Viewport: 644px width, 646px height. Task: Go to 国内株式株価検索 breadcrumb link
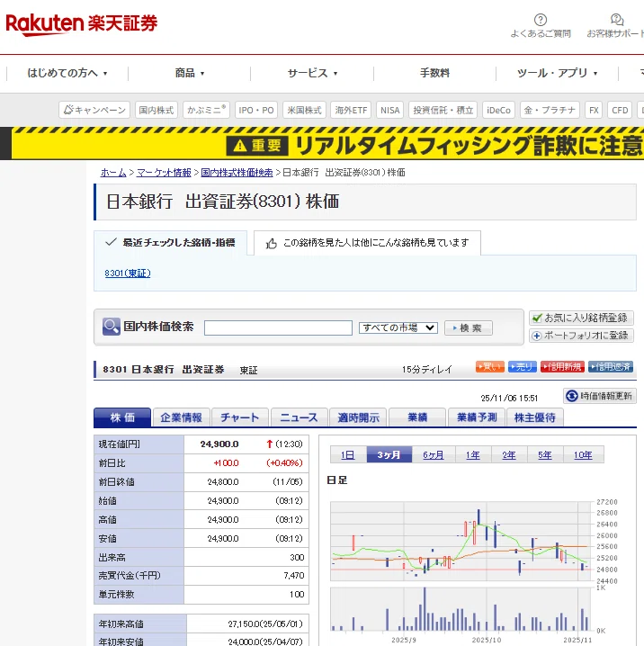237,173
